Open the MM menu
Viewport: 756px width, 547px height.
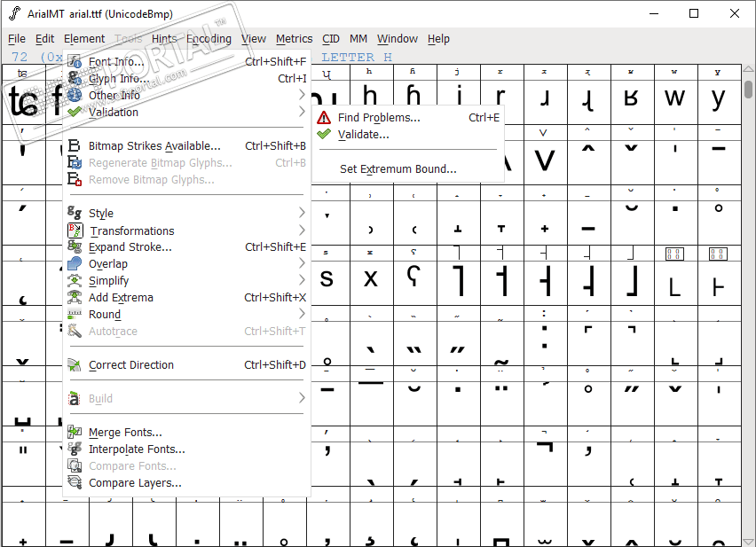tap(358, 38)
